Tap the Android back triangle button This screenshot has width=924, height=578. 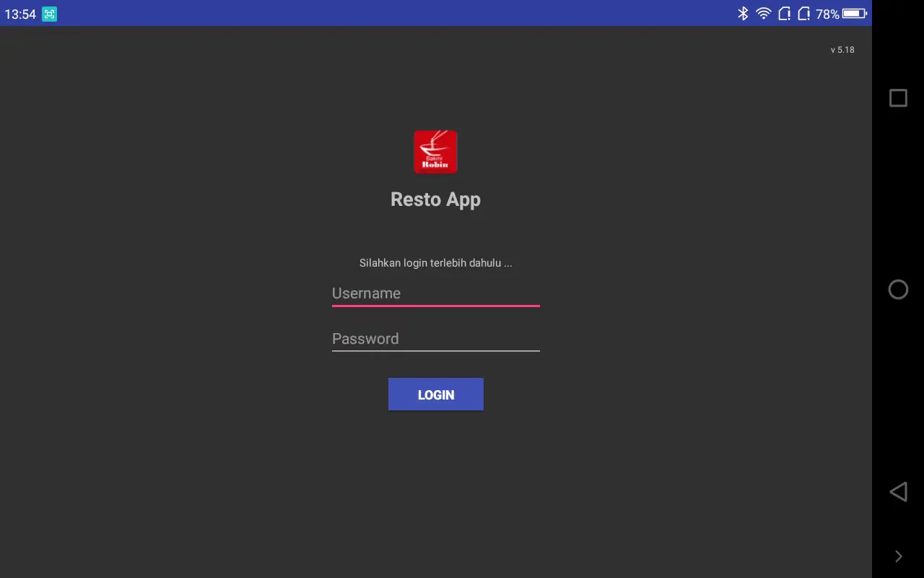(x=898, y=492)
